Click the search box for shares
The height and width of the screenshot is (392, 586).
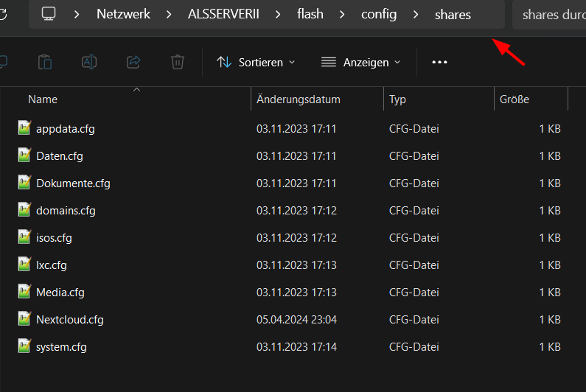[x=549, y=15]
